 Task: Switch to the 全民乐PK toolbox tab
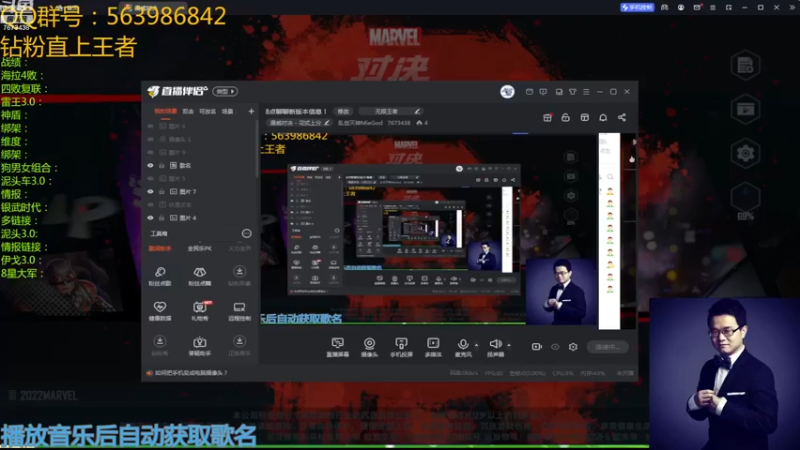tap(199, 248)
